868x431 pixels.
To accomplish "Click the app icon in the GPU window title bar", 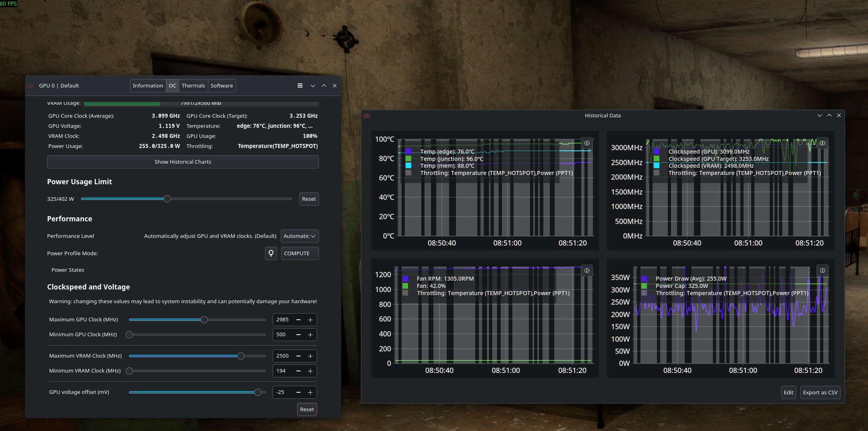I will pos(31,86).
